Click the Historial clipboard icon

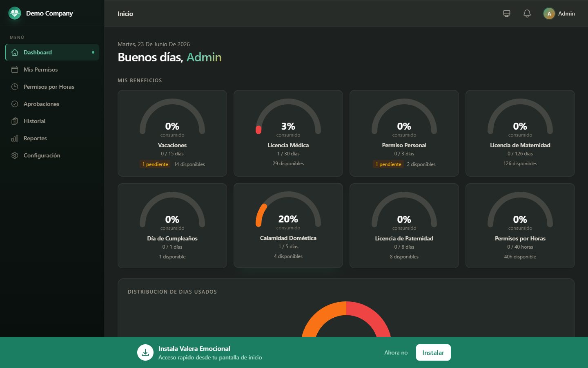[15, 121]
